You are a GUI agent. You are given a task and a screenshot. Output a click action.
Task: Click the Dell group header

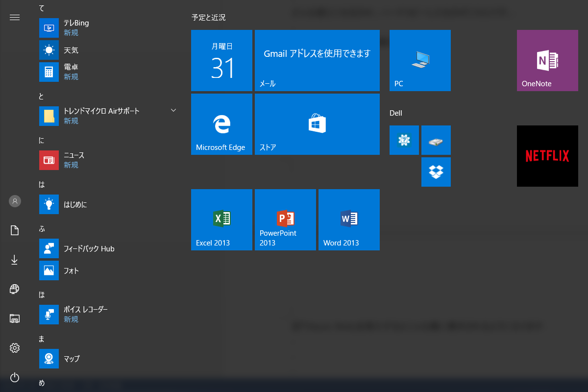point(396,113)
